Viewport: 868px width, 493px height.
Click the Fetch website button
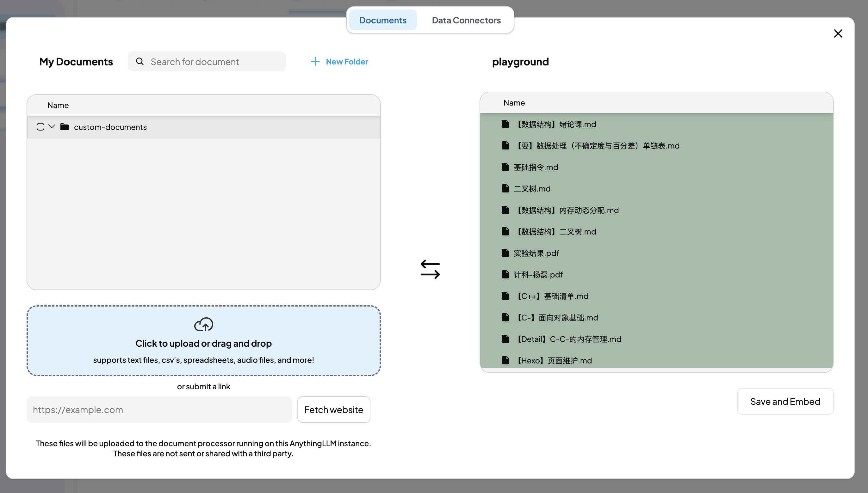coord(333,410)
